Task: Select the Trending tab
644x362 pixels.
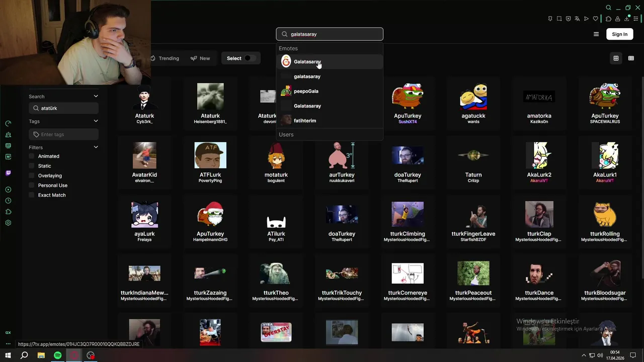Action: tap(165, 58)
